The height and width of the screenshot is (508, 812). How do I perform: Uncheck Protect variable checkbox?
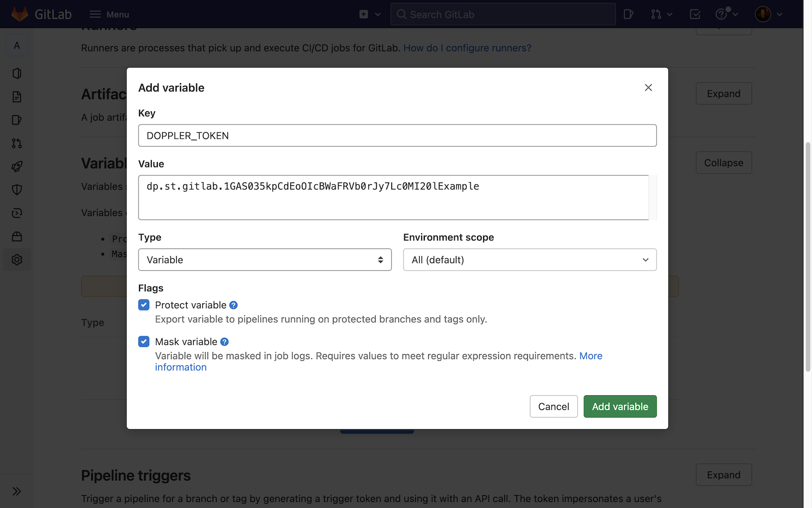coord(144,305)
